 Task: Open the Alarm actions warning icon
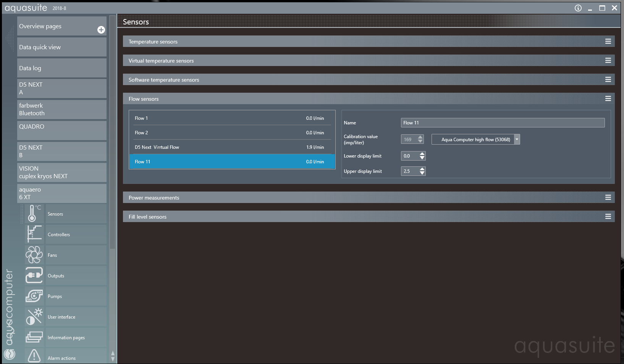(x=34, y=356)
